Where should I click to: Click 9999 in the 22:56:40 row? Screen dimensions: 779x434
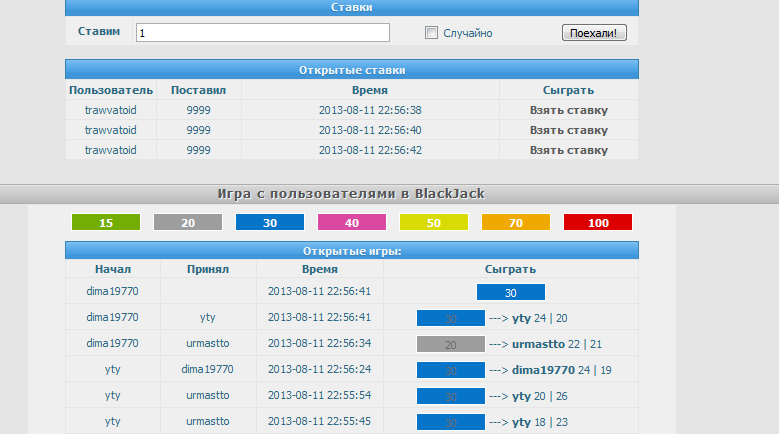coord(198,130)
